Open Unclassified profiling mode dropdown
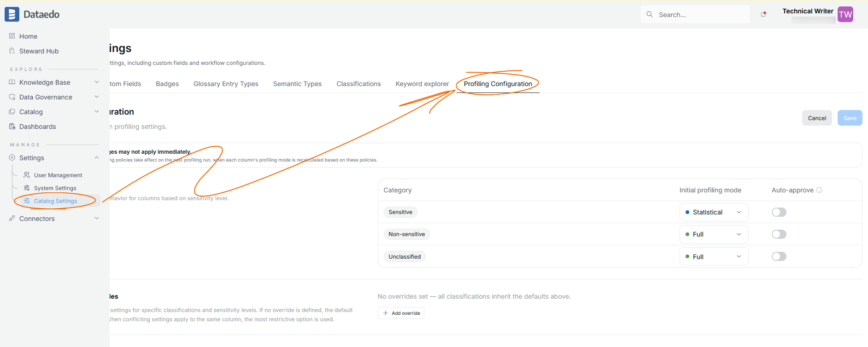Viewport: 868px width, 347px height. click(714, 256)
